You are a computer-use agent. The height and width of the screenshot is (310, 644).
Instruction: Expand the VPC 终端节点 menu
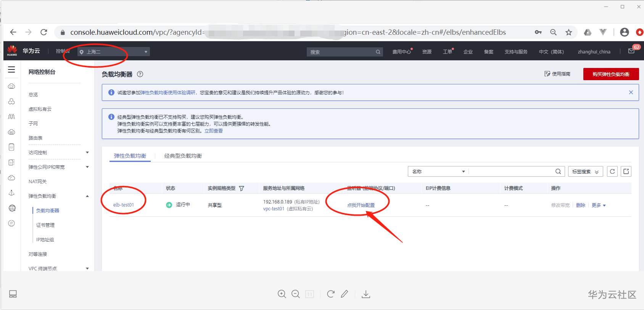pyautogui.click(x=87, y=269)
